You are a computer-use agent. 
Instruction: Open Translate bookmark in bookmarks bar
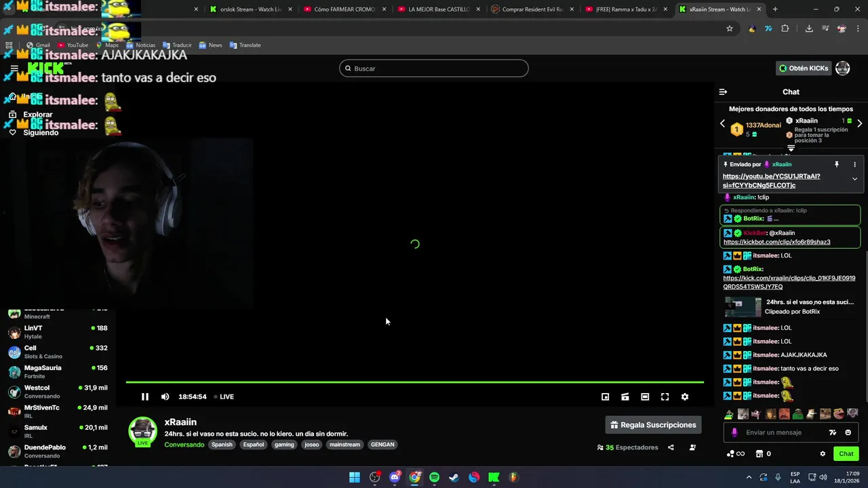[x=245, y=45]
